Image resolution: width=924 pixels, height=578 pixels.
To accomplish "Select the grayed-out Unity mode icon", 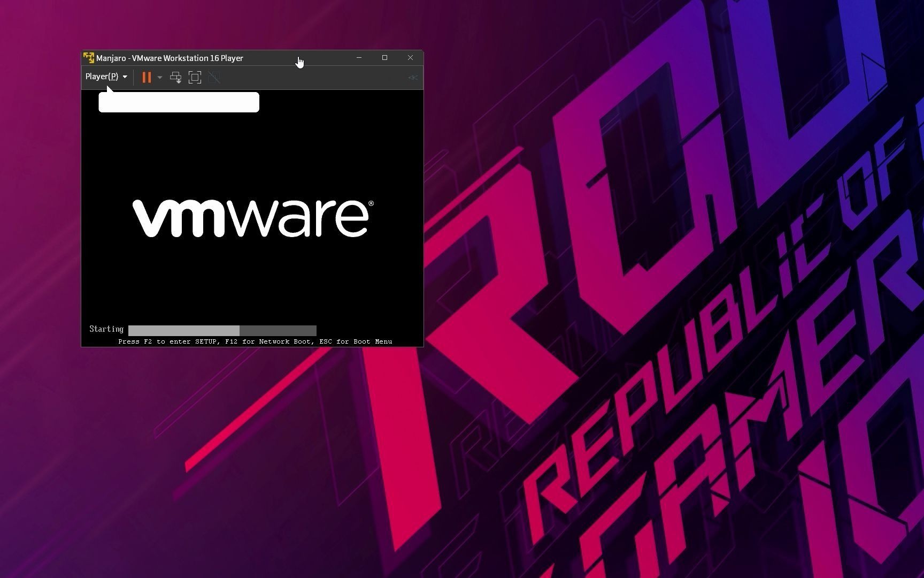I will pyautogui.click(x=213, y=77).
